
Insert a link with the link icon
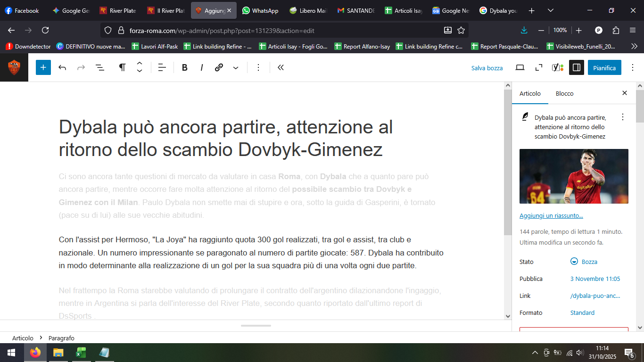[x=219, y=67]
